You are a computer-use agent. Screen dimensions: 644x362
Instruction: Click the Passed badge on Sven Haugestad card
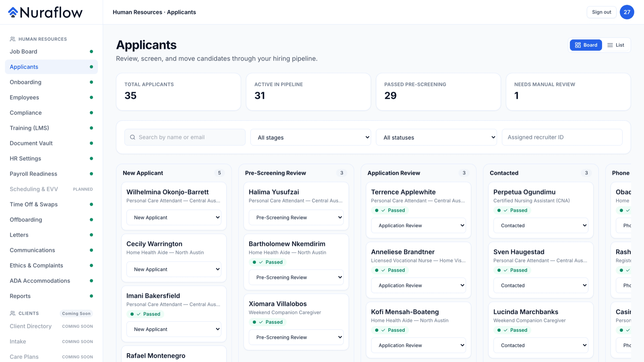512,270
